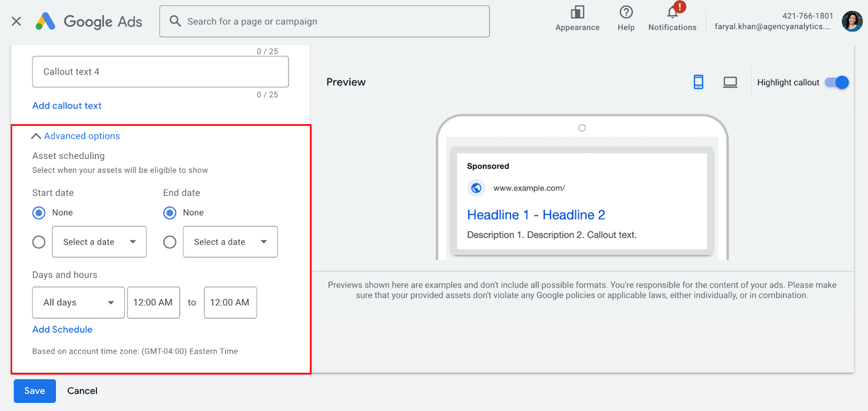Close the editor with the X icon
868x411 pixels.
coord(16,21)
